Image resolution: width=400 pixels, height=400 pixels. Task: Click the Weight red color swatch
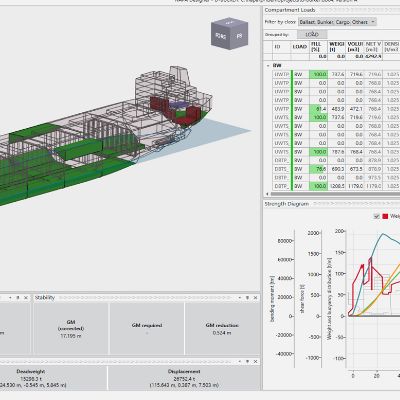385,216
